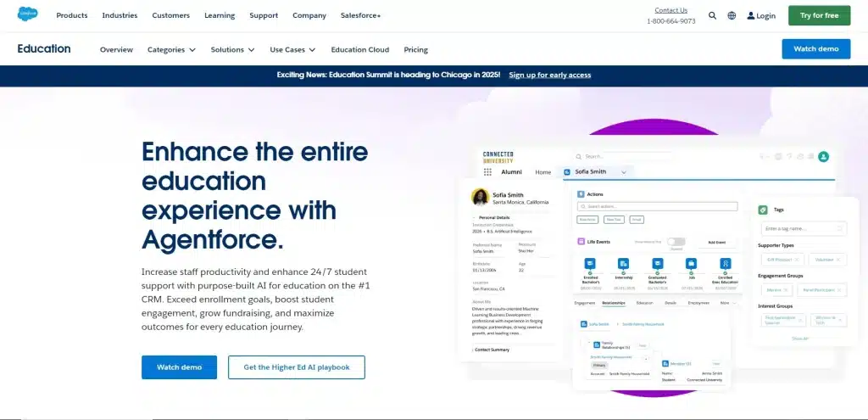Screen dimensions: 868x420
Task: Switch to the Employment tab in mockup
Action: click(698, 303)
